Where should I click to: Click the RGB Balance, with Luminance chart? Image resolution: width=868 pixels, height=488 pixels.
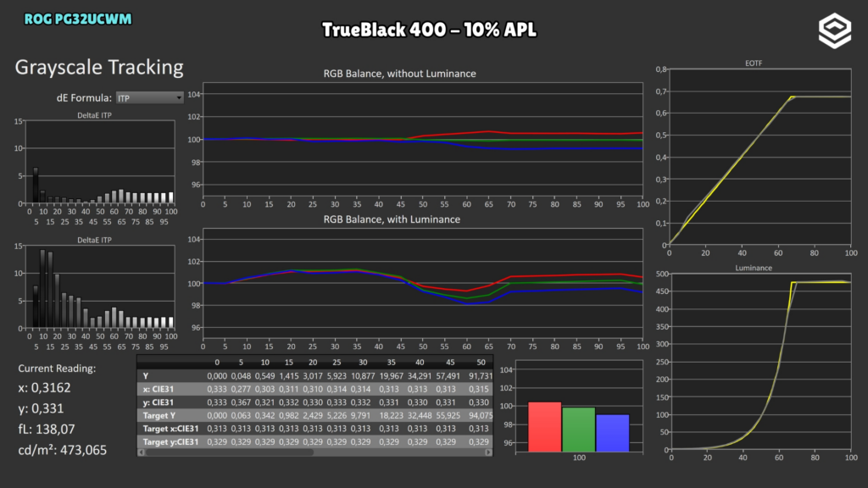coord(423,283)
